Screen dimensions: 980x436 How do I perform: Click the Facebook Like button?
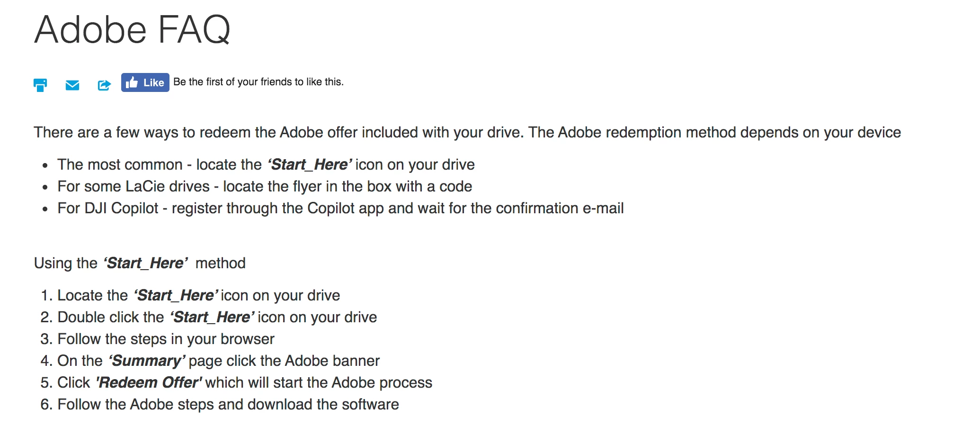(145, 82)
